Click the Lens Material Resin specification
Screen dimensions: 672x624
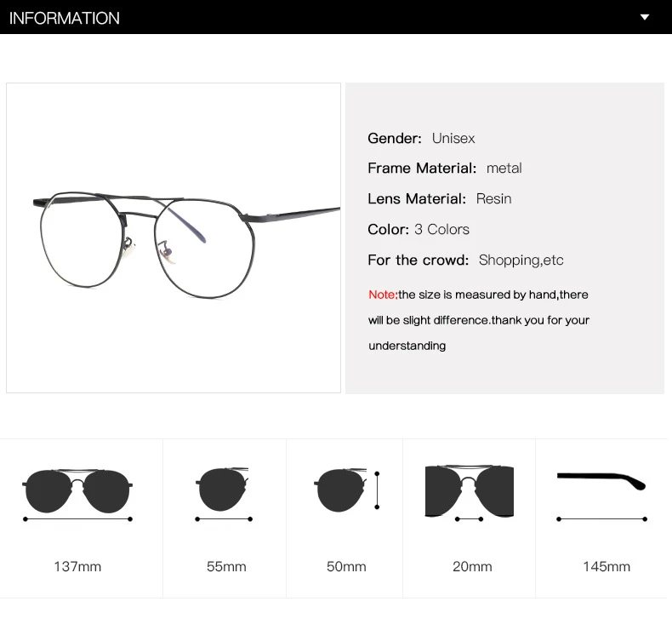coord(440,199)
